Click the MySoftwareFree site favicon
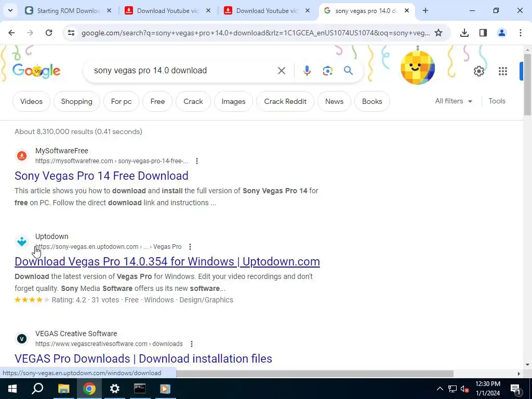Image resolution: width=532 pixels, height=399 pixels. tap(22, 156)
